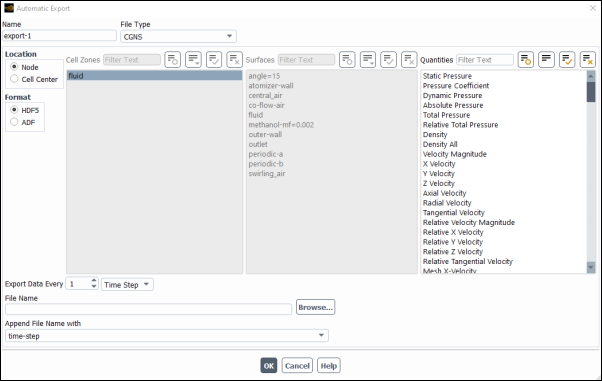Screen dimensions: 602x381
Task: Click Cell Zones select all shown icon
Action: [214, 60]
